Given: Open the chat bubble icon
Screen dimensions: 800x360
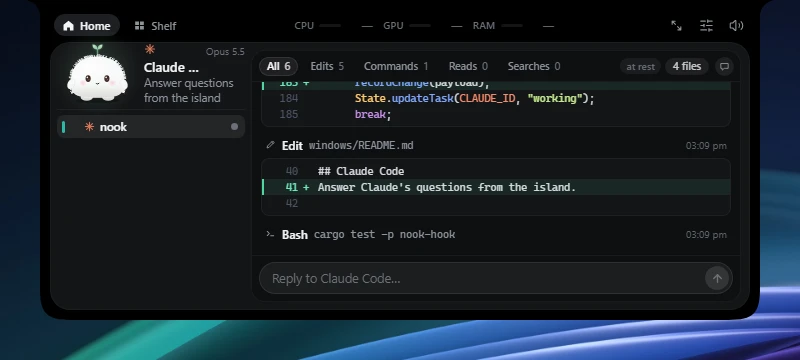Looking at the screenshot, I should pyautogui.click(x=724, y=66).
